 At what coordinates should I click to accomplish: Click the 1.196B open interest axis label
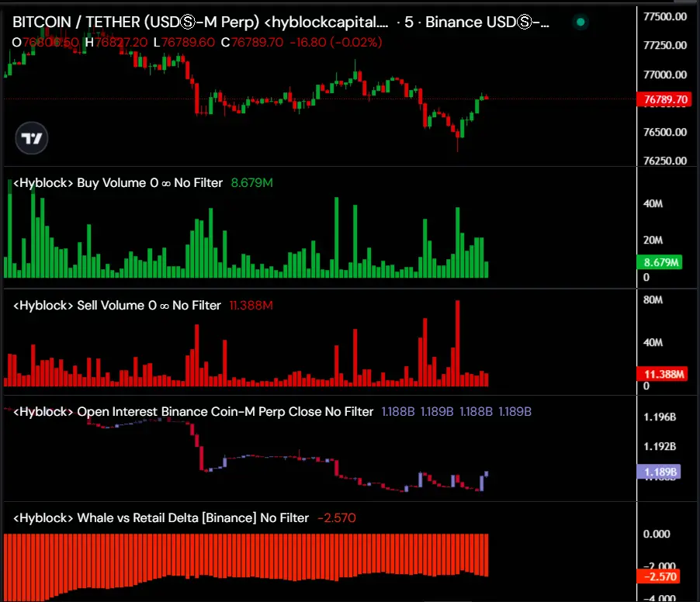pos(660,417)
